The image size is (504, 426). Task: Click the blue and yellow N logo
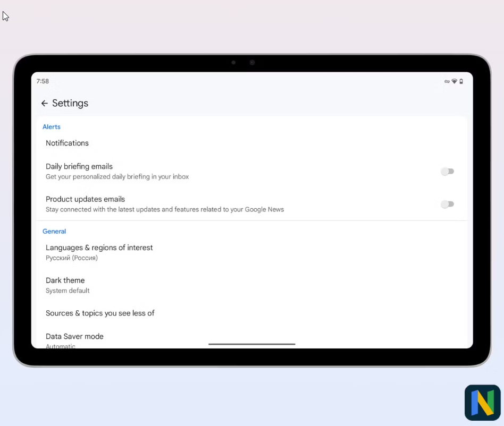[x=482, y=403]
